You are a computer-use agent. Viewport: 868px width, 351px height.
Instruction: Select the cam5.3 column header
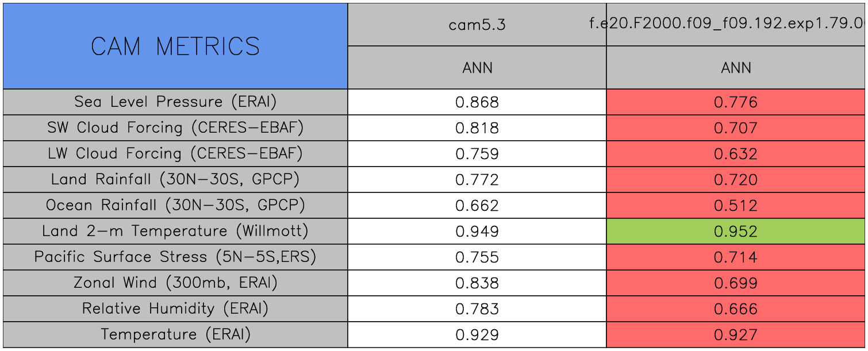pyautogui.click(x=477, y=25)
